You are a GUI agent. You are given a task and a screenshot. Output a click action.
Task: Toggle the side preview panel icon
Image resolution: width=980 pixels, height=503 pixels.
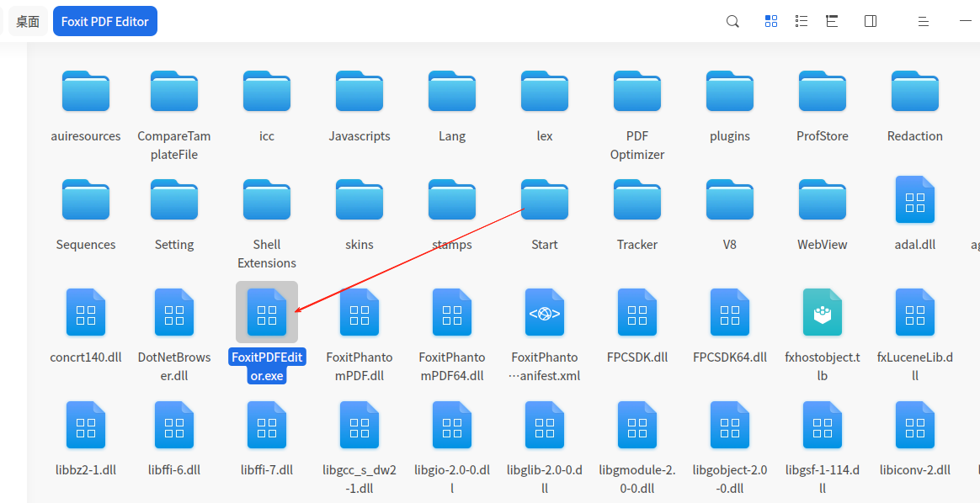871,21
